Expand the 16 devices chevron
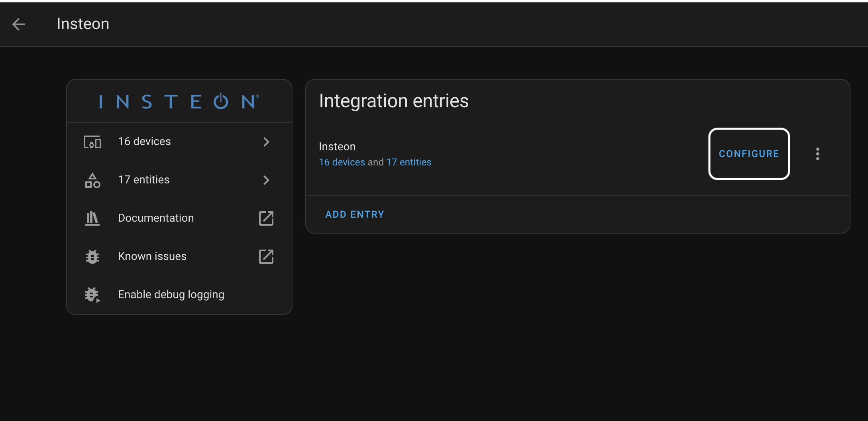Image resolution: width=868 pixels, height=421 pixels. click(266, 142)
